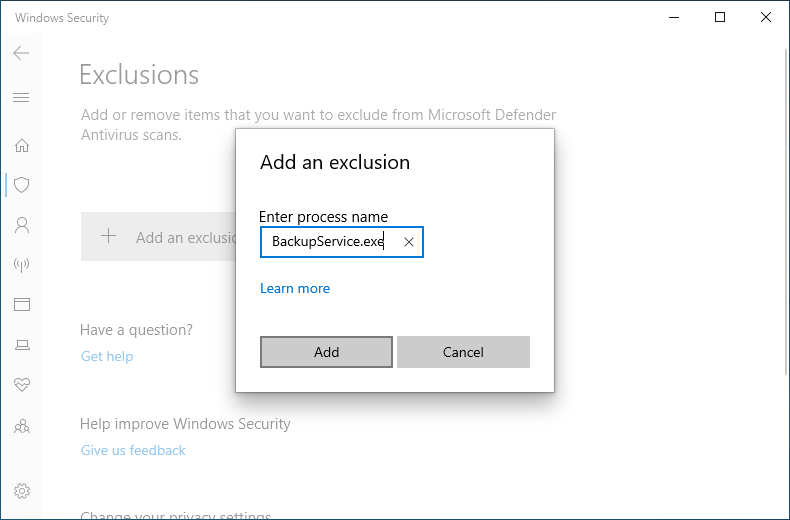Open Account protection person icon
Image resolution: width=790 pixels, height=520 pixels.
point(22,225)
